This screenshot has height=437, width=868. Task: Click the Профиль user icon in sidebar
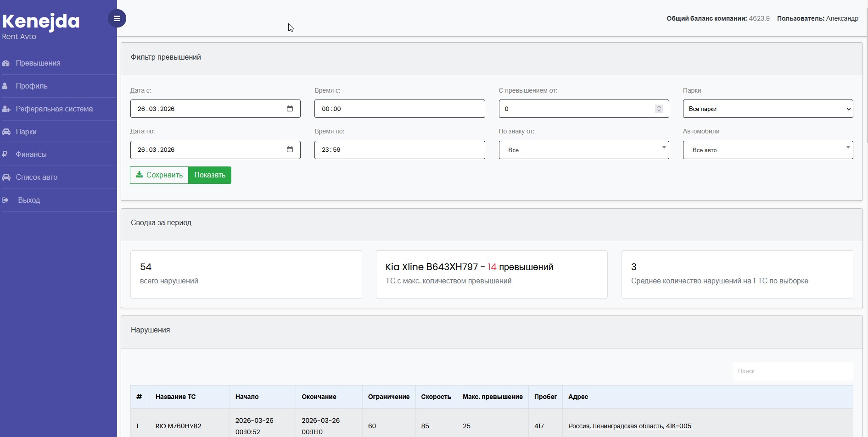pyautogui.click(x=5, y=86)
